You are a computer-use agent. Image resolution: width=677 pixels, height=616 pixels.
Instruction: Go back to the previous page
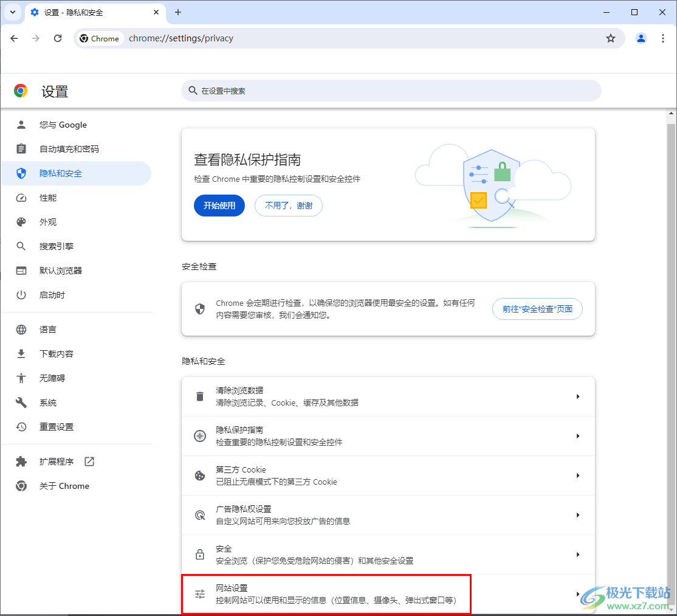14,38
